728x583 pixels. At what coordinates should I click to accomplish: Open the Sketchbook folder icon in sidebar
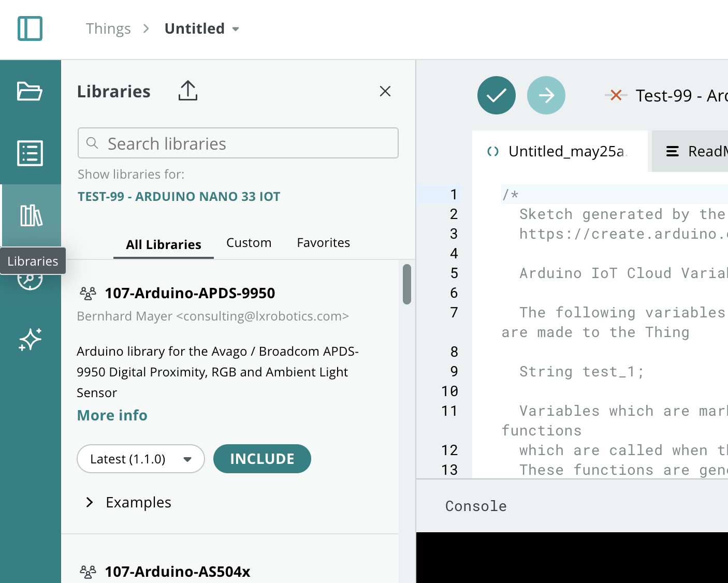[x=30, y=92]
